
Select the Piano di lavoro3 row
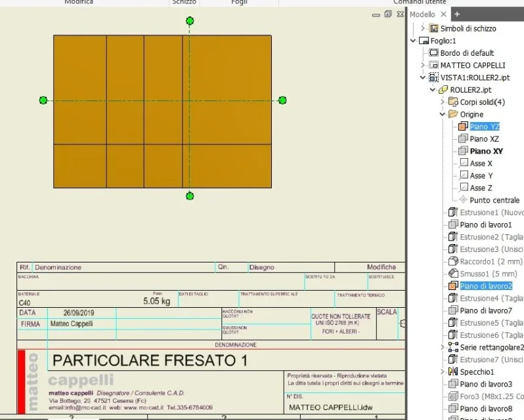point(480,384)
